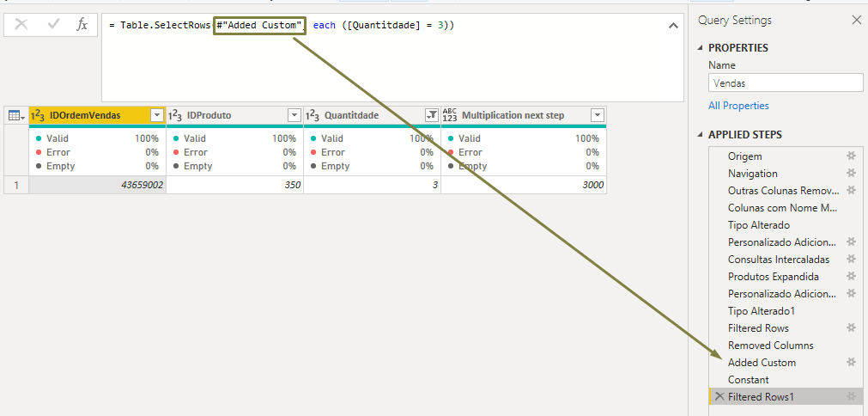
Task: Collapse the APPLIED STEPS section
Action: click(701, 135)
